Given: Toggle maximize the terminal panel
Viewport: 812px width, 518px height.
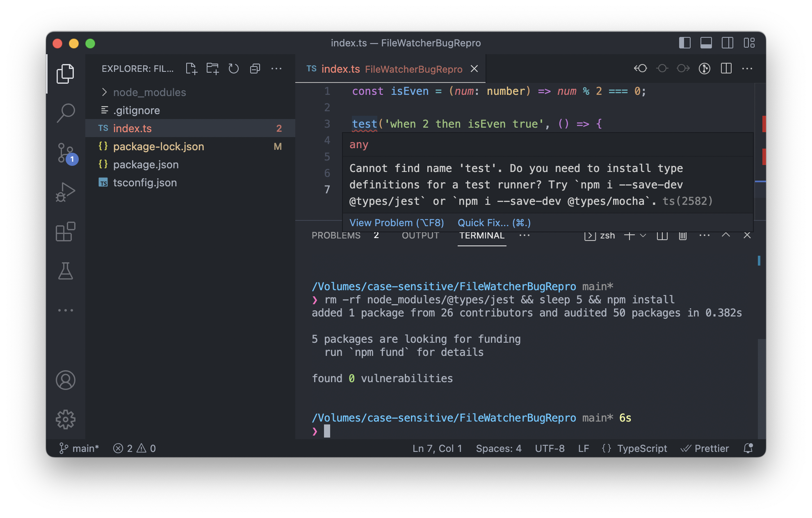Looking at the screenshot, I should pyautogui.click(x=726, y=235).
